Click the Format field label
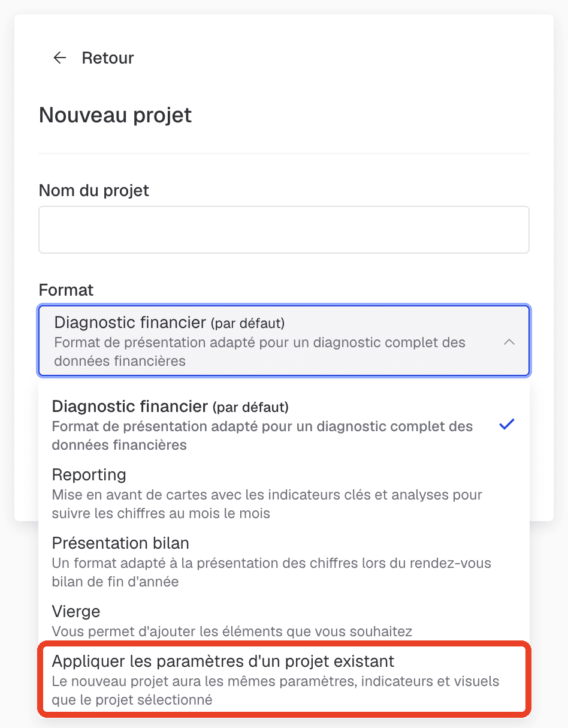The height and width of the screenshot is (728, 568). point(67,290)
